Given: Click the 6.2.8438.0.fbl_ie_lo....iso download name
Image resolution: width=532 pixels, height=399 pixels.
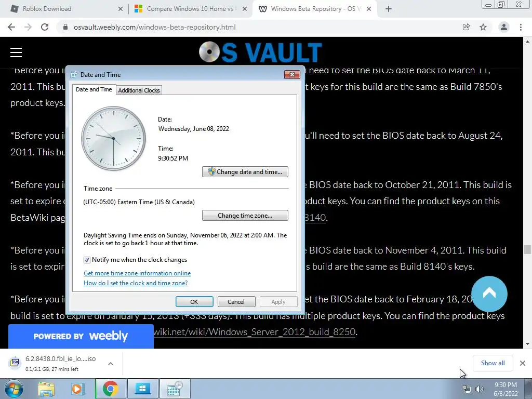Looking at the screenshot, I should click(60, 358).
